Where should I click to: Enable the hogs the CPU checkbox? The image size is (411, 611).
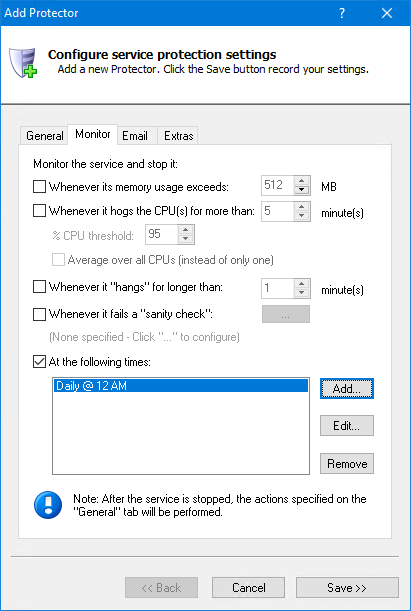[x=39, y=211]
